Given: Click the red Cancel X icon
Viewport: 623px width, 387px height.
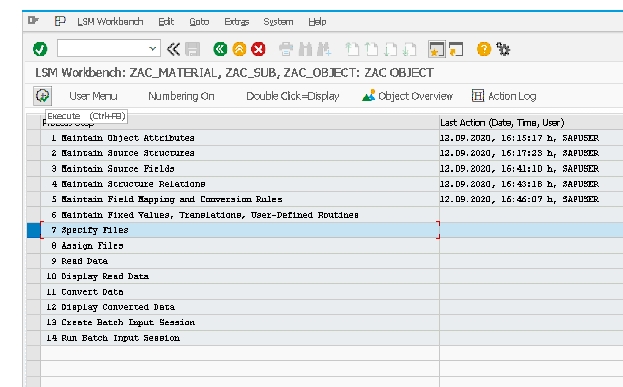Looking at the screenshot, I should click(x=258, y=49).
